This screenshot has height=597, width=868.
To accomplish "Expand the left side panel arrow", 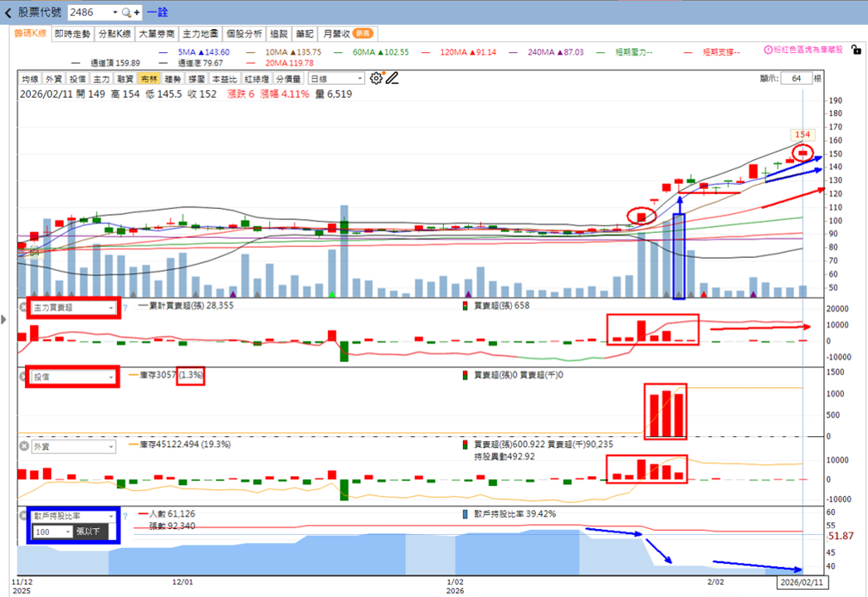I will (4, 319).
